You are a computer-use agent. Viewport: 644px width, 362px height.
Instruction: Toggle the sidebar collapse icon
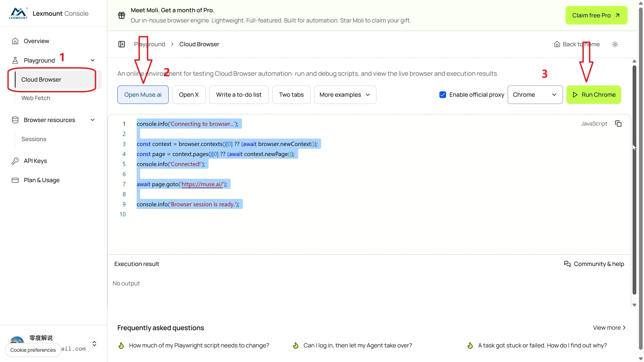click(x=122, y=44)
